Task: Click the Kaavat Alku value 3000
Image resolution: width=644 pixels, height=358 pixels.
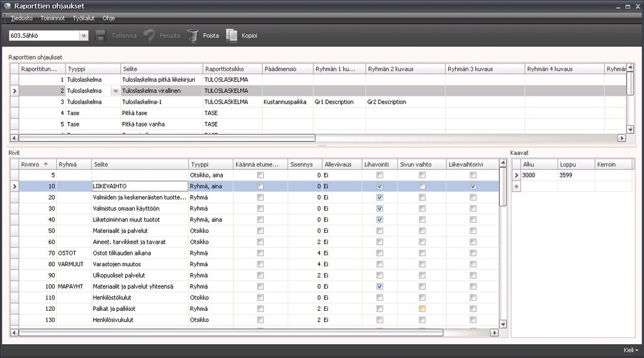Action: tap(539, 176)
